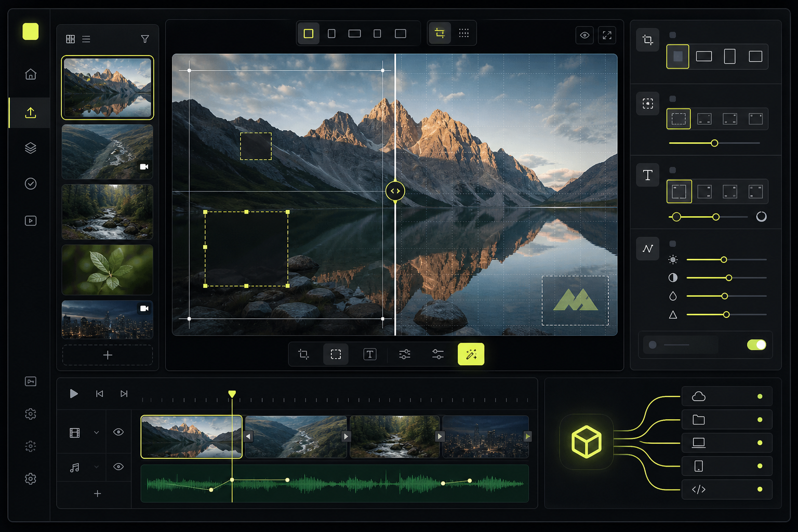Select the filled square crop preset in right panel

(x=678, y=57)
